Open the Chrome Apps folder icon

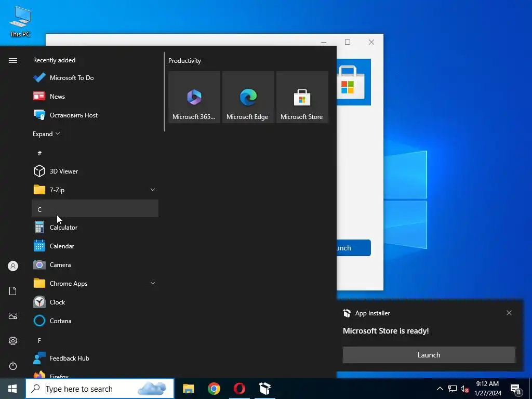click(x=39, y=283)
